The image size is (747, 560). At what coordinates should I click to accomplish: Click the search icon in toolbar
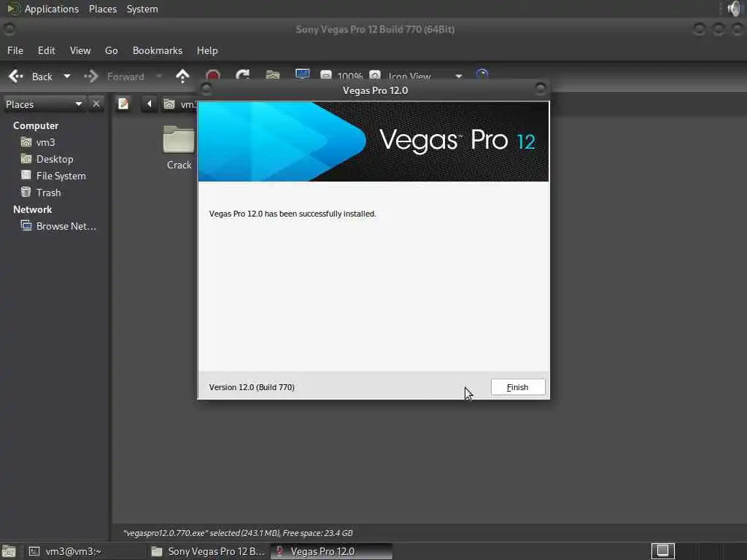tap(483, 75)
